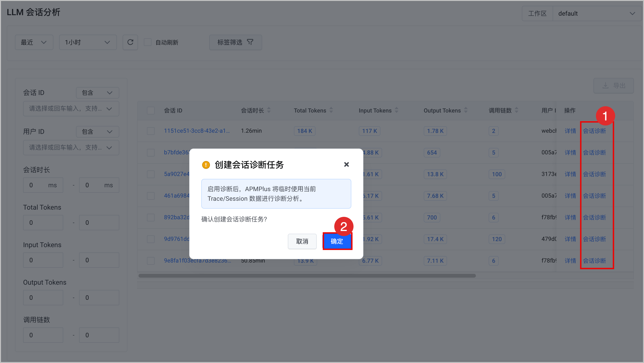Open 会话诊断 for session 1151ce51

594,131
